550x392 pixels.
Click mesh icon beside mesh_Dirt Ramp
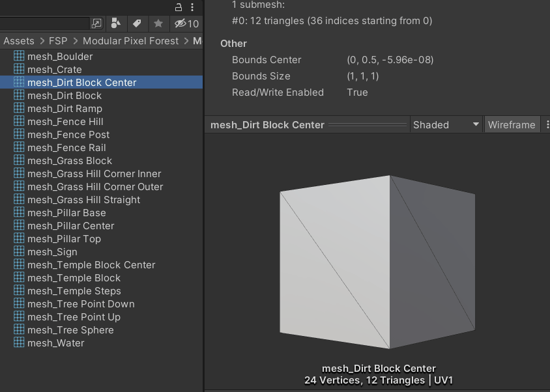click(19, 107)
